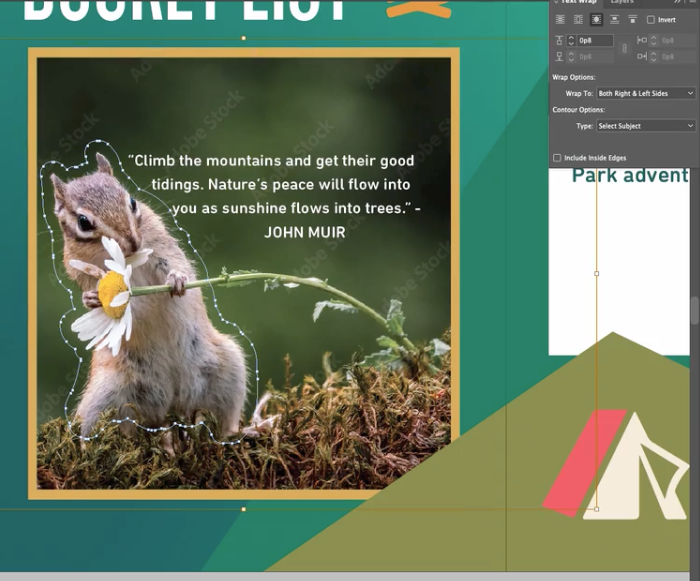The image size is (700, 581).
Task: Click the bottom-center frame handle
Action: point(243,509)
